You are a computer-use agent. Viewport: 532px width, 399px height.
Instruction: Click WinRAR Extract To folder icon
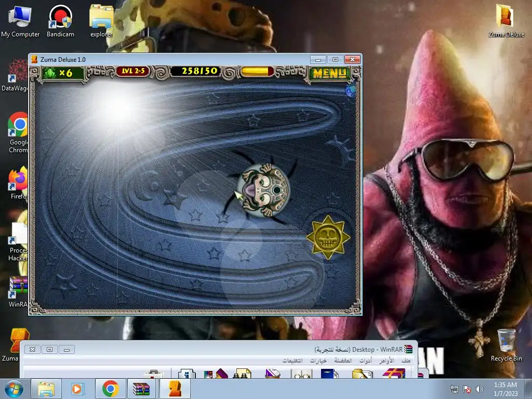(362, 374)
